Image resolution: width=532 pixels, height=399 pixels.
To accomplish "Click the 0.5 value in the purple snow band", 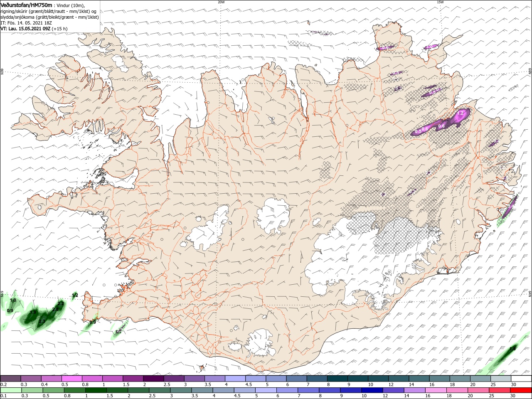I will coord(418,131).
